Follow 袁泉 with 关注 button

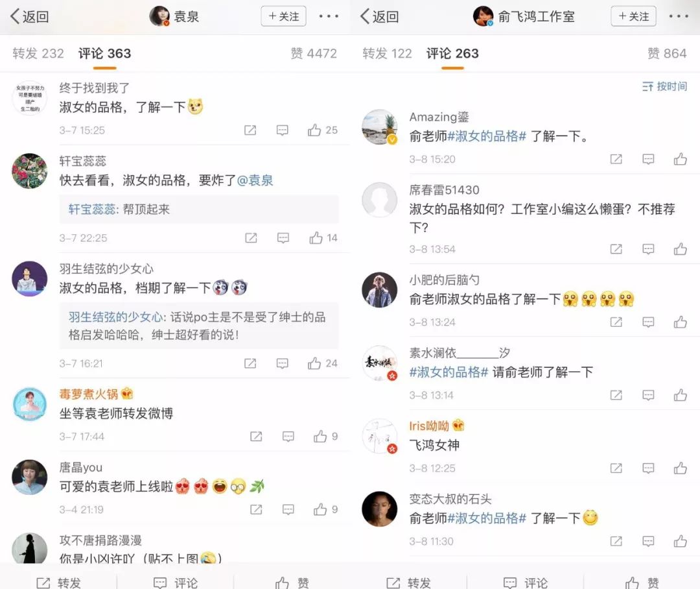(283, 16)
